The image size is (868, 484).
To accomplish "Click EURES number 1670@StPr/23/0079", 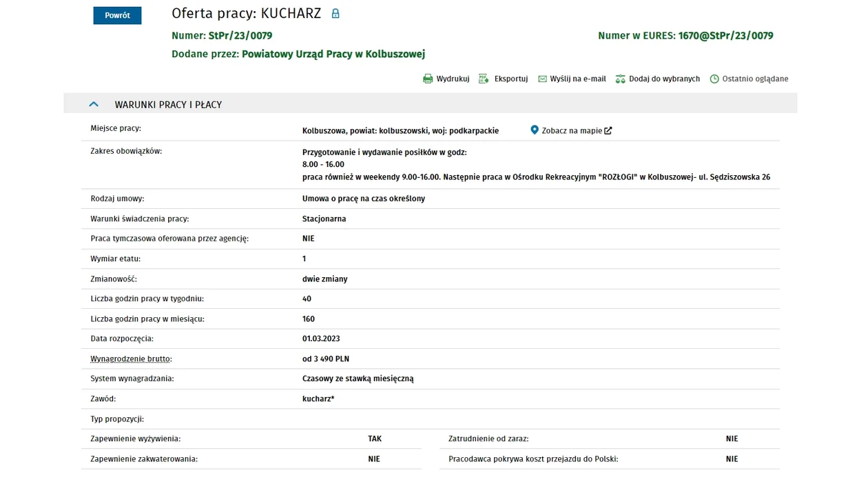I will coord(726,36).
